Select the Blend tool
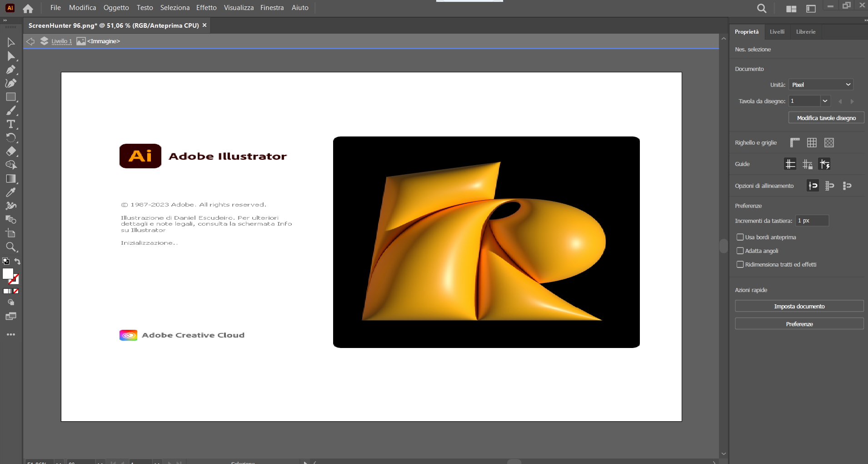Viewport: 868px width, 464px height. (11, 220)
